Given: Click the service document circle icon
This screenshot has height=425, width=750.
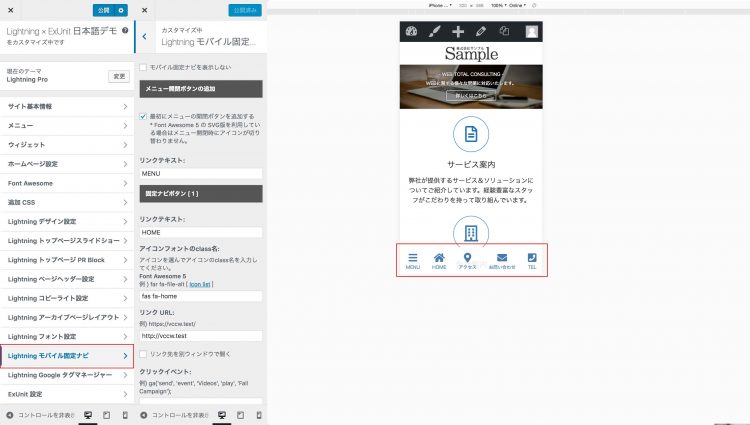Looking at the screenshot, I should tap(470, 134).
